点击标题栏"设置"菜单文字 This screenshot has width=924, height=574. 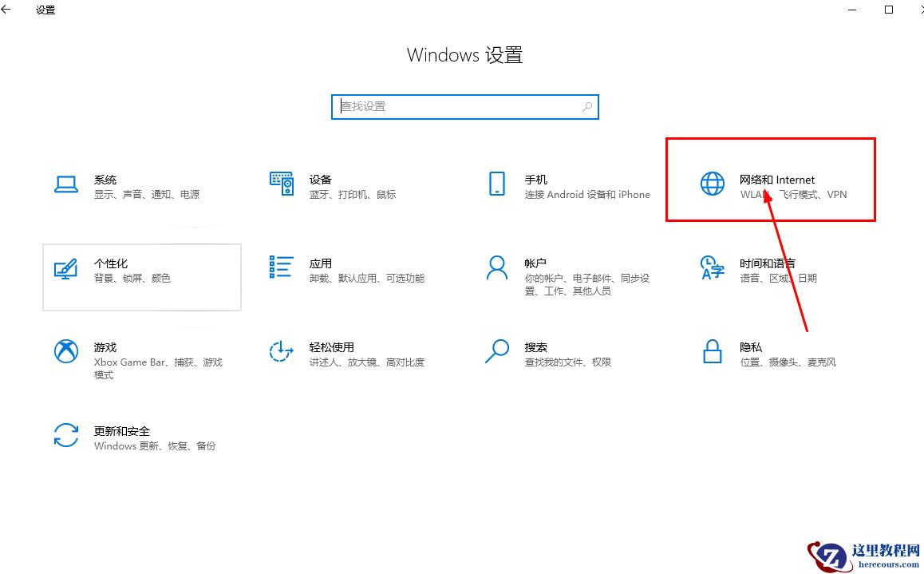point(45,10)
